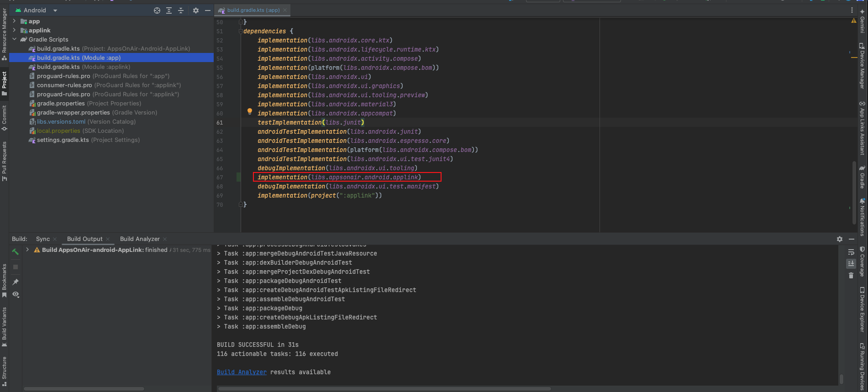Click the lightbulb quick-fix icon on line 60

250,111
